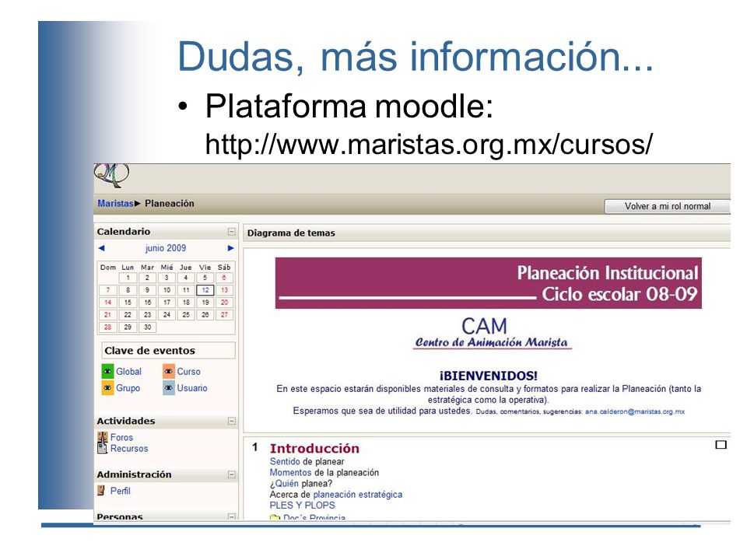
Task: Click Volver a mi rol normal button
Action: [667, 206]
